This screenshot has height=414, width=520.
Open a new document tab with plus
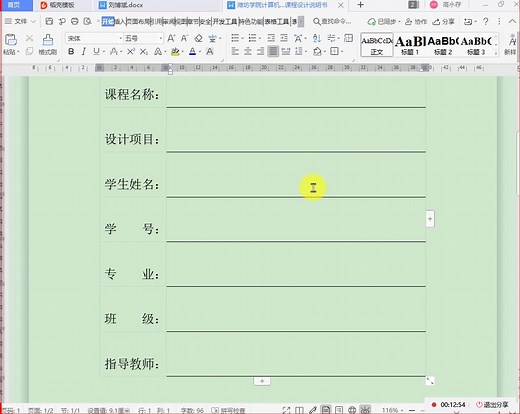pos(360,5)
